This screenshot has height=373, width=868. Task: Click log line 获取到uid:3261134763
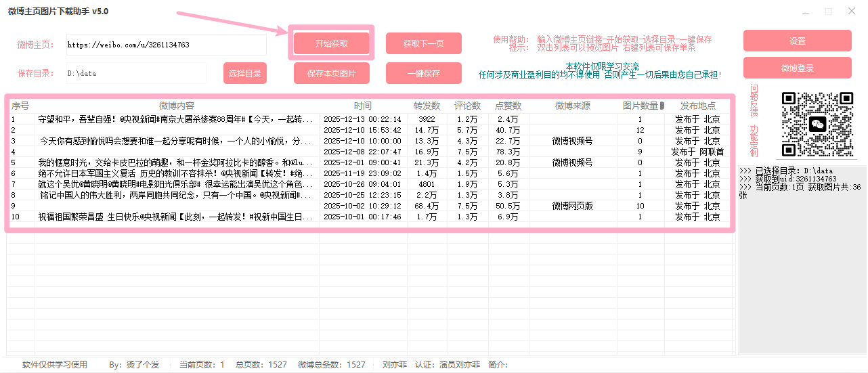(x=787, y=179)
